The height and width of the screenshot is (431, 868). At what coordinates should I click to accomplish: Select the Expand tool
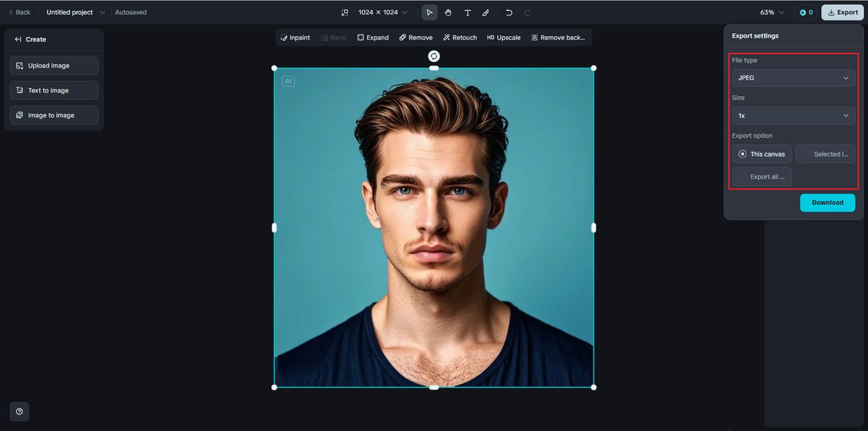[373, 37]
